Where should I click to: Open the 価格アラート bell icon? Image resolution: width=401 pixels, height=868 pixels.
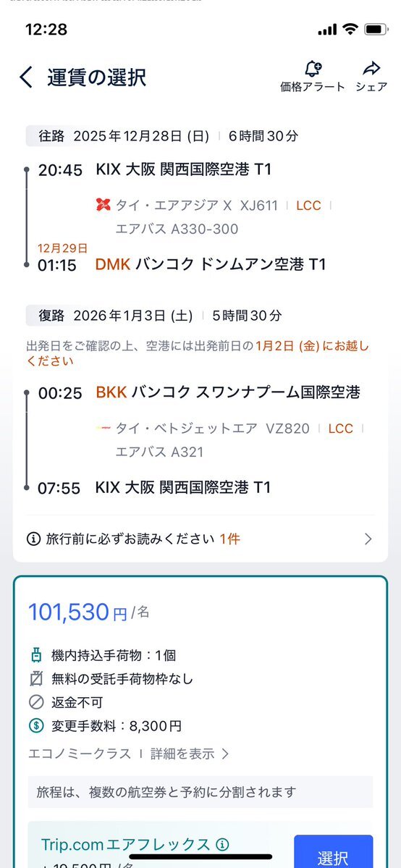tap(313, 69)
